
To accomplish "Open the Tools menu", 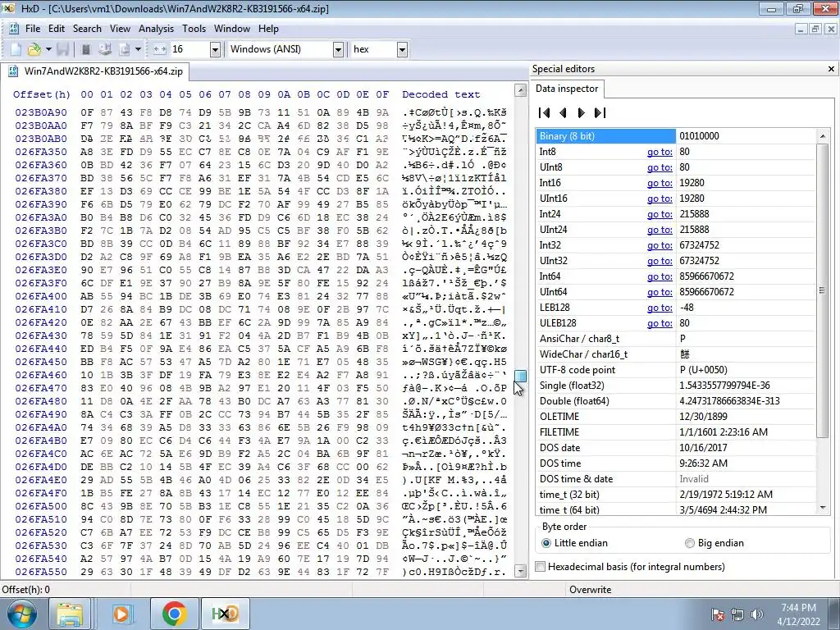I will click(194, 29).
